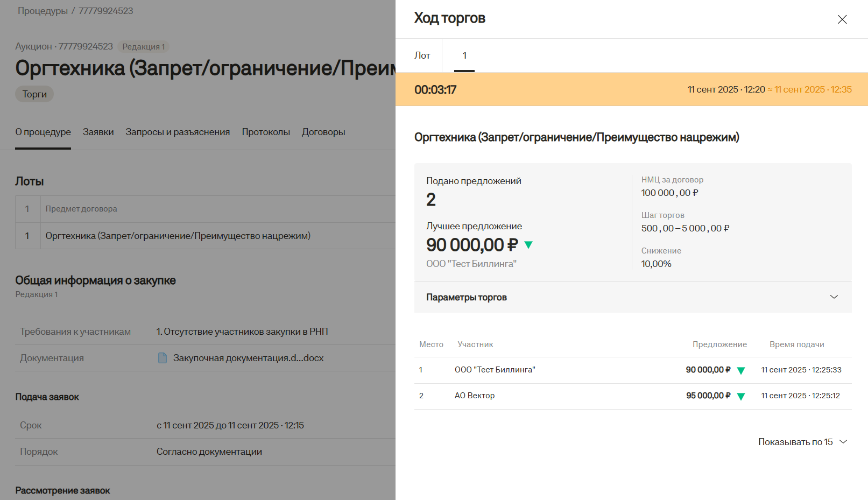
Task: Select the Оргтехника lot row in Лоты table
Action: pos(178,236)
